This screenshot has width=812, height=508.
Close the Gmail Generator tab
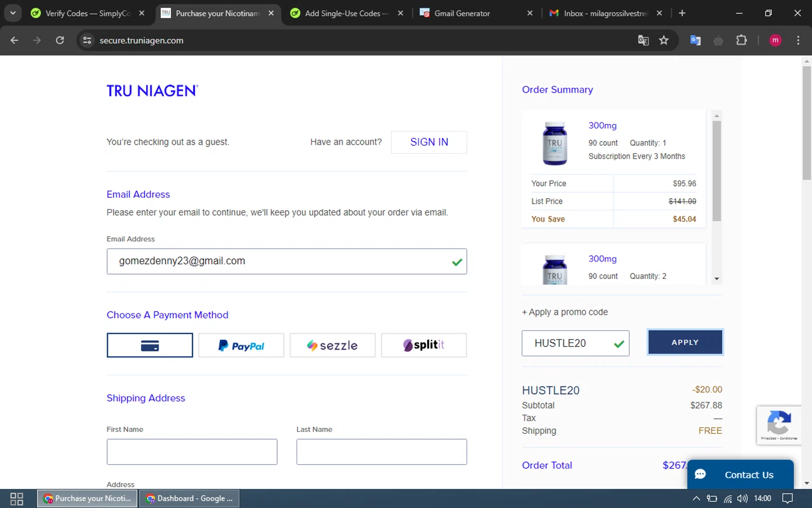[x=530, y=13]
